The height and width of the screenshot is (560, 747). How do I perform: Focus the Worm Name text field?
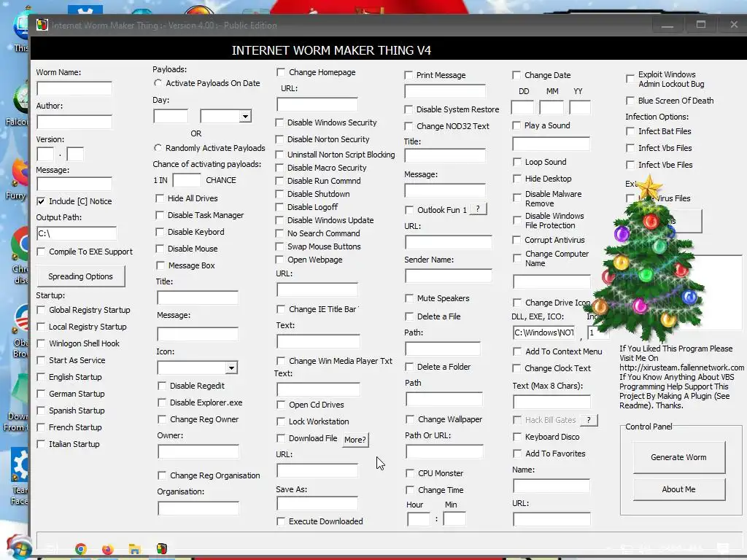click(74, 88)
